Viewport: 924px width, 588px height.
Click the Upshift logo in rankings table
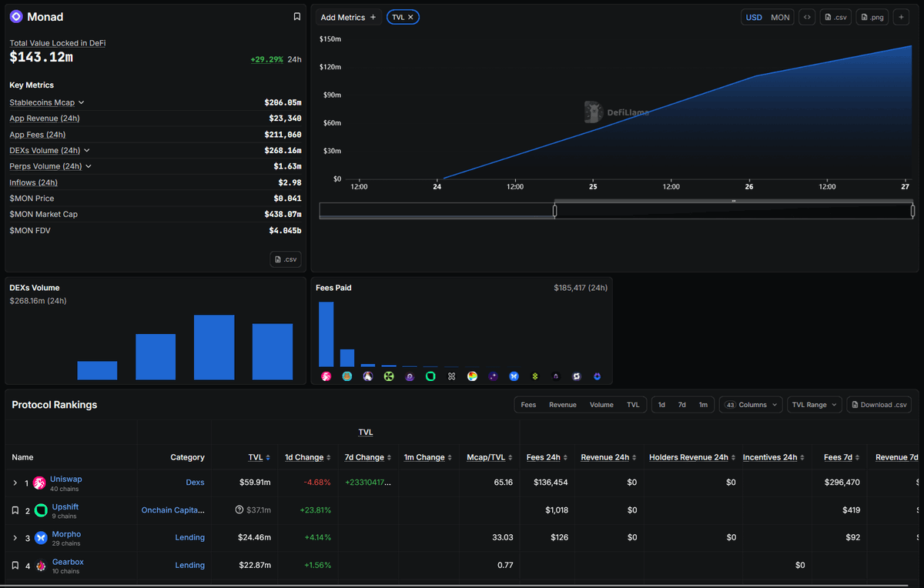42,510
